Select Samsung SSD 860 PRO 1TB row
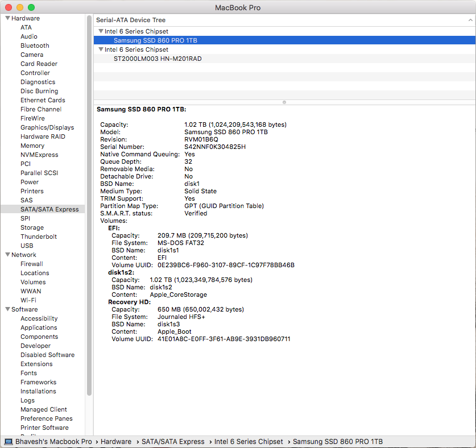The width and height of the screenshot is (476, 448). tap(284, 40)
